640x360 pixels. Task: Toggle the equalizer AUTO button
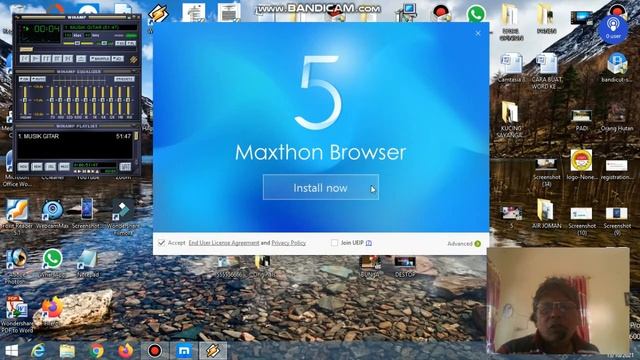(38, 79)
